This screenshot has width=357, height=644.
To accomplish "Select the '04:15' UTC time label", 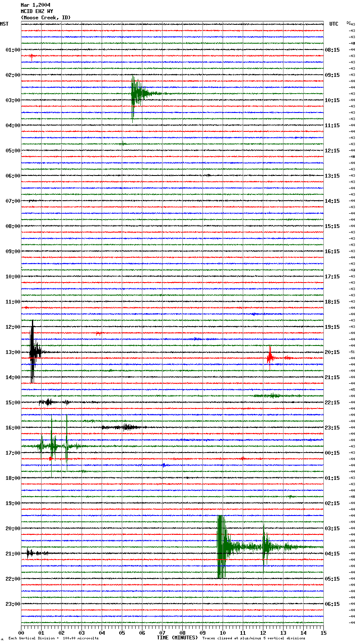I will 332,554.
